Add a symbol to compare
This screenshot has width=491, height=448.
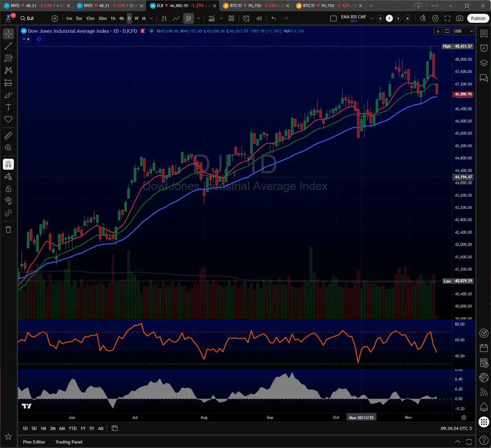click(x=55, y=18)
